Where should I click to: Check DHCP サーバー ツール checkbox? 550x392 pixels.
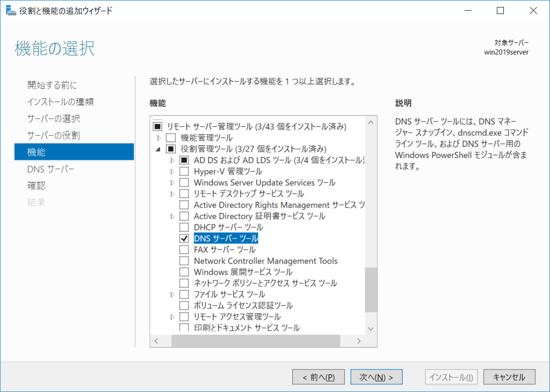tap(184, 227)
